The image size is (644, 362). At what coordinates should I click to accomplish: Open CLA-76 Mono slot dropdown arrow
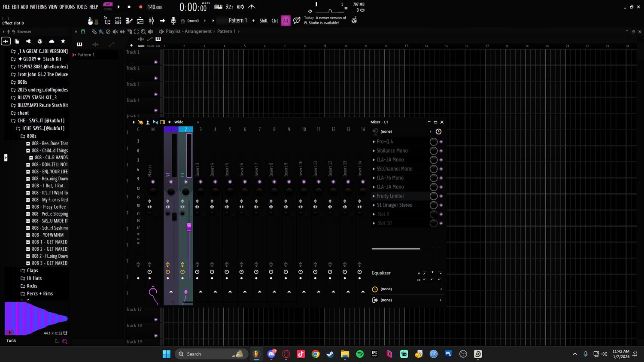click(374, 178)
